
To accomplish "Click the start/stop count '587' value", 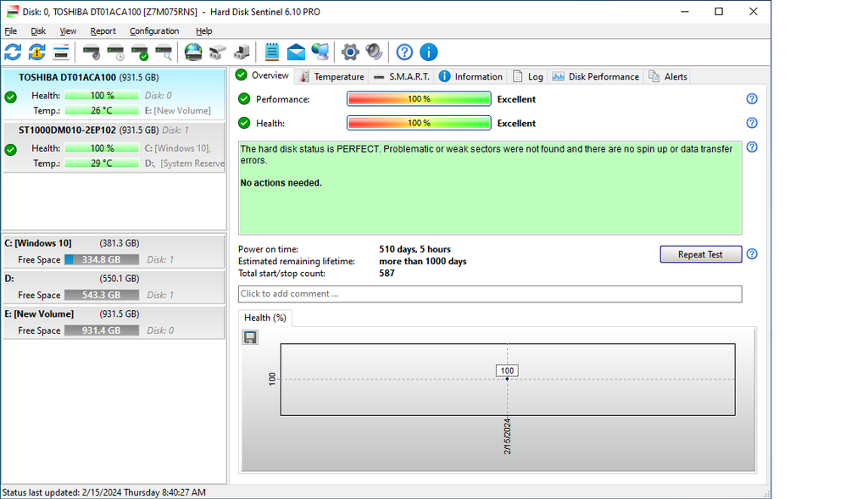I will (387, 274).
